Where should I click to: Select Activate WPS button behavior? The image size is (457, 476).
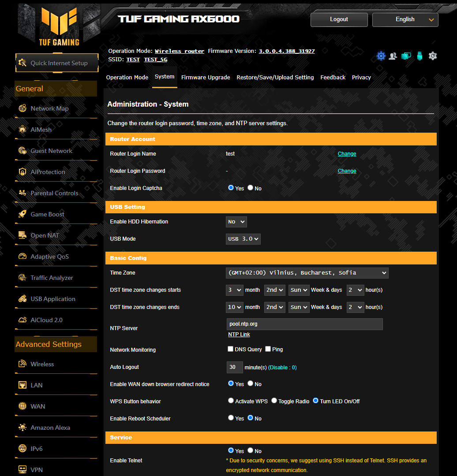coord(231,401)
